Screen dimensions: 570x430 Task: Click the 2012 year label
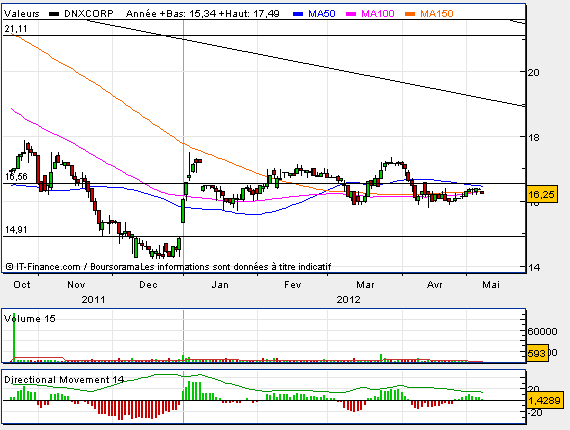tap(348, 300)
